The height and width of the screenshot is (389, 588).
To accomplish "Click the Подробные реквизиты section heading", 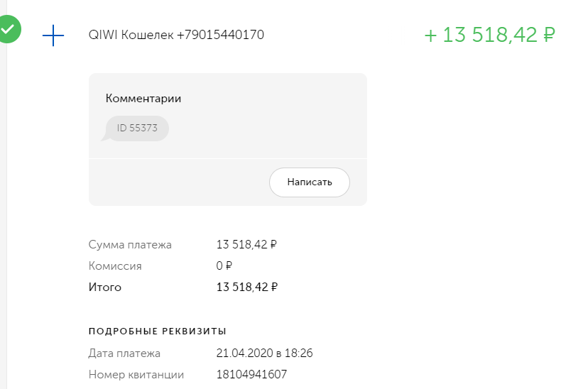I will [158, 331].
